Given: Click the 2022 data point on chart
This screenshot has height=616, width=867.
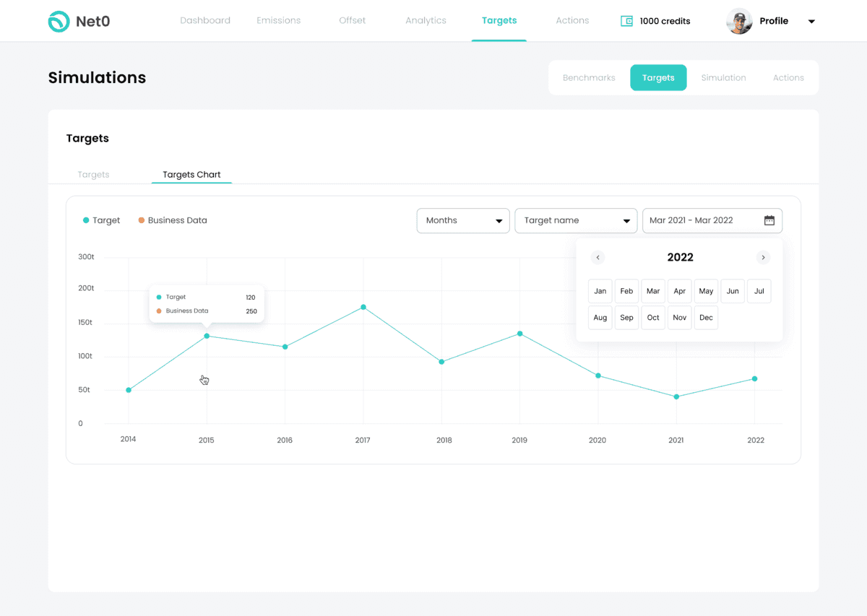Looking at the screenshot, I should tap(754, 378).
